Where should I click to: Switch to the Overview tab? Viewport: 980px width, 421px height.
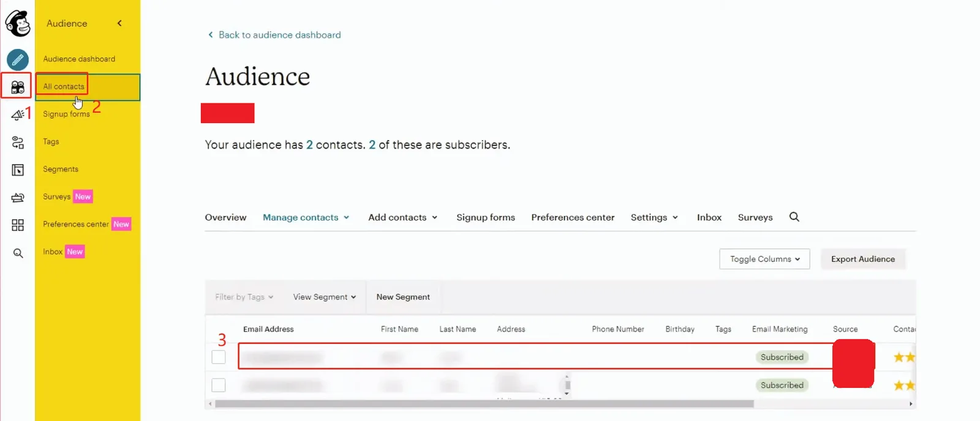pyautogui.click(x=225, y=217)
